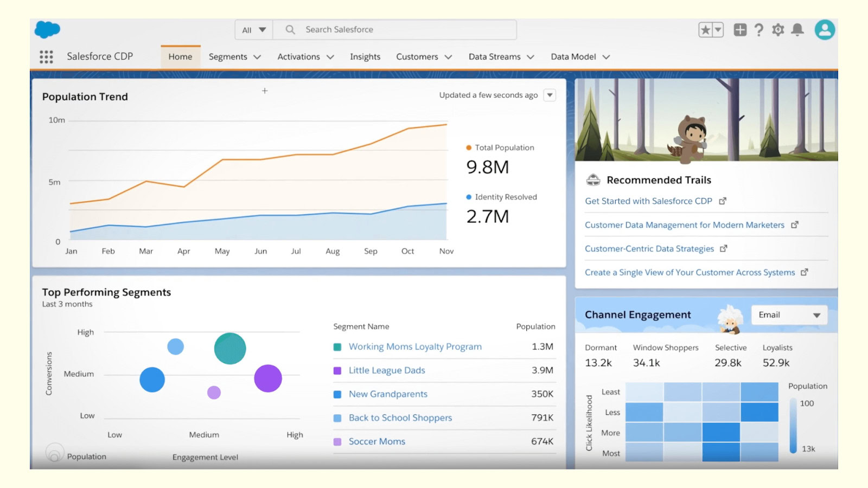The height and width of the screenshot is (488, 868).
Task: Open the Little League Dads segment
Action: (x=387, y=370)
